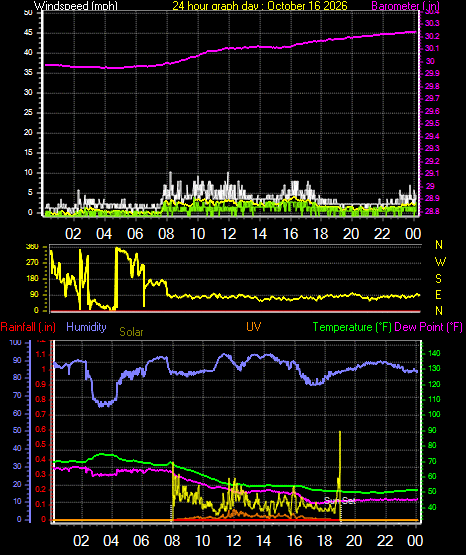
Task: Click hour '18' under the humidity chart
Action: click(324, 541)
